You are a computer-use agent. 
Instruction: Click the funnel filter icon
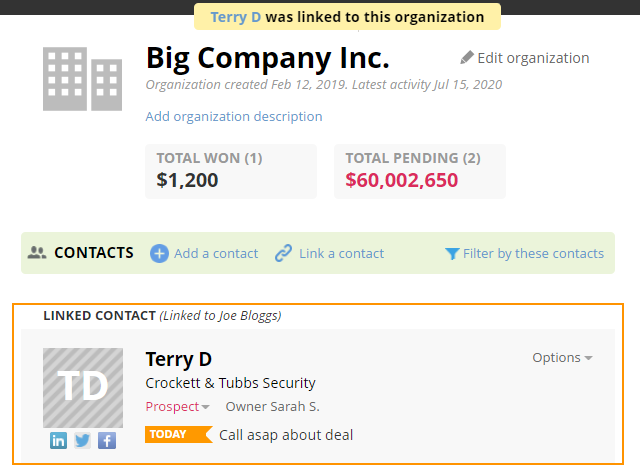(x=452, y=254)
